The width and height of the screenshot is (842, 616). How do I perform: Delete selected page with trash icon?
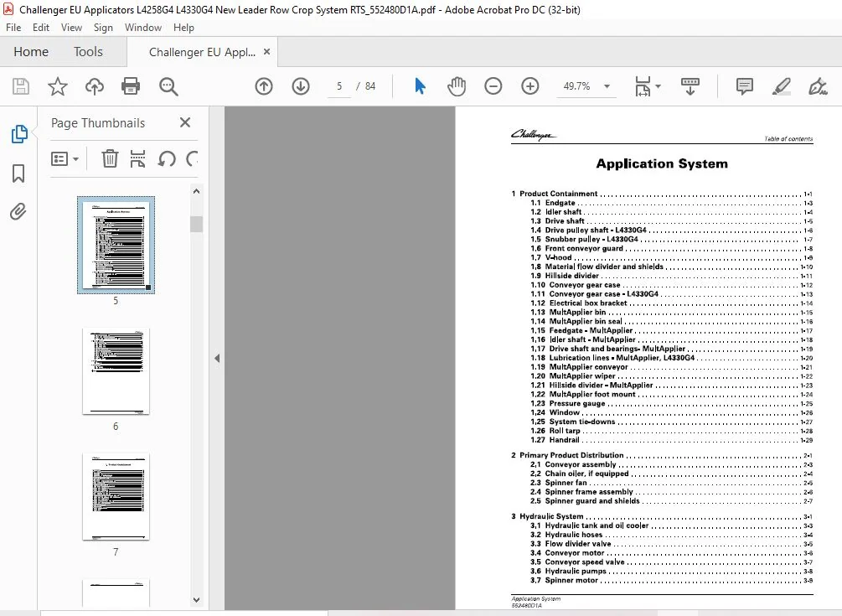click(x=110, y=158)
